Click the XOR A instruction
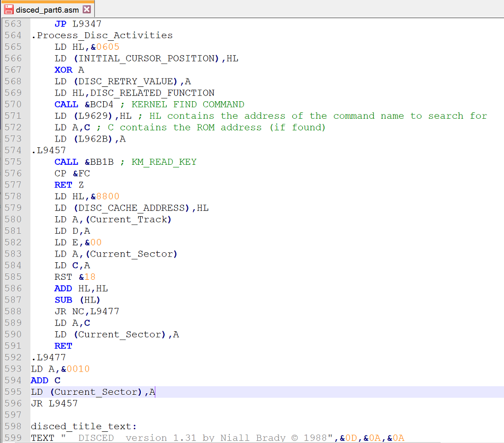This screenshot has height=443, width=504. [x=69, y=70]
